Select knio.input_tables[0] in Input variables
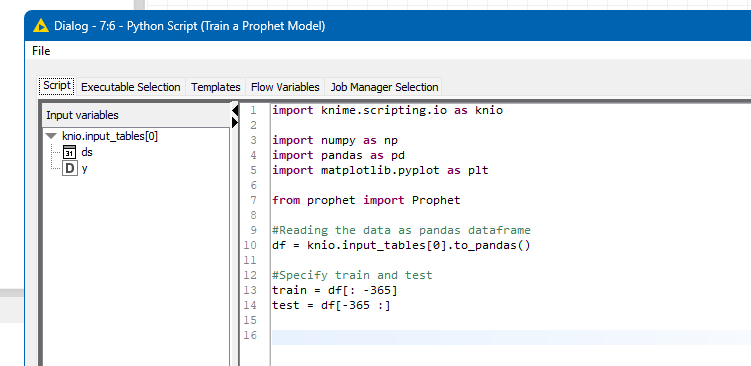This screenshot has width=751, height=366. tap(110, 137)
